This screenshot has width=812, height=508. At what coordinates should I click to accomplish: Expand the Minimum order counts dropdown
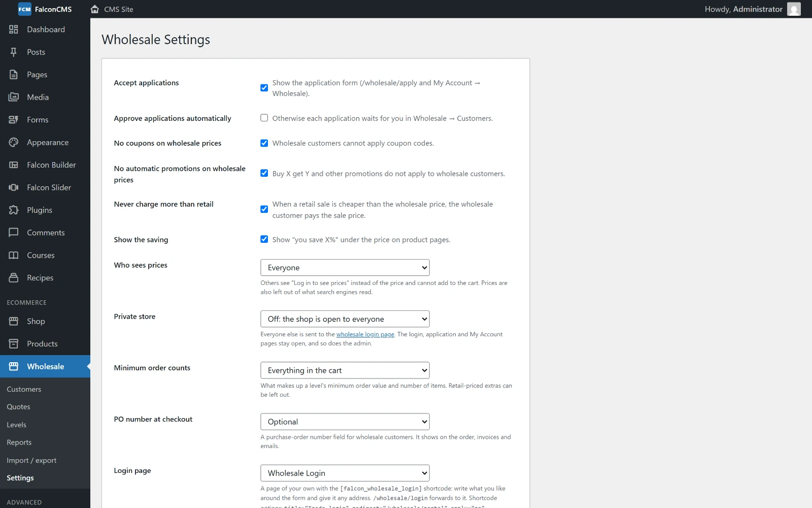point(345,370)
